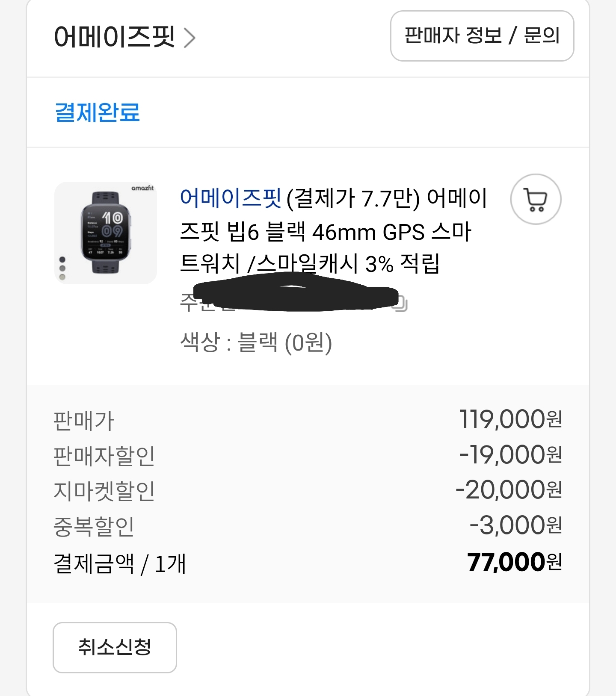
Task: Go to the 어메이즈핏 store name header
Action: point(114,37)
